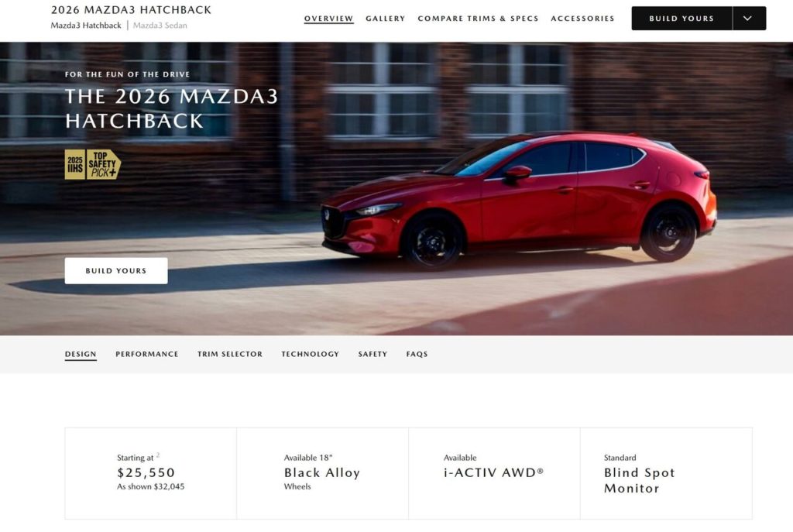793x532 pixels.
Task: Open the Overview nav tab
Action: pyautogui.click(x=328, y=19)
